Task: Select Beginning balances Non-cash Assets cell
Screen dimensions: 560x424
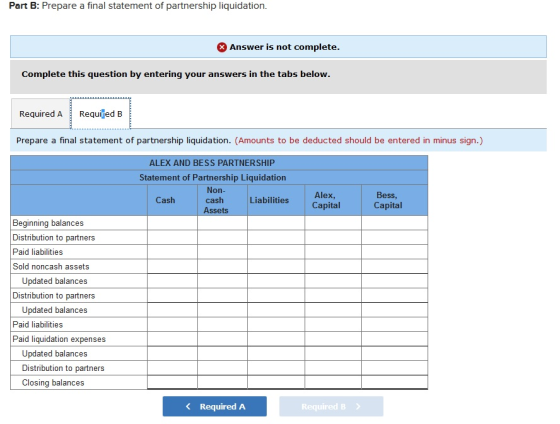Action: (x=222, y=223)
